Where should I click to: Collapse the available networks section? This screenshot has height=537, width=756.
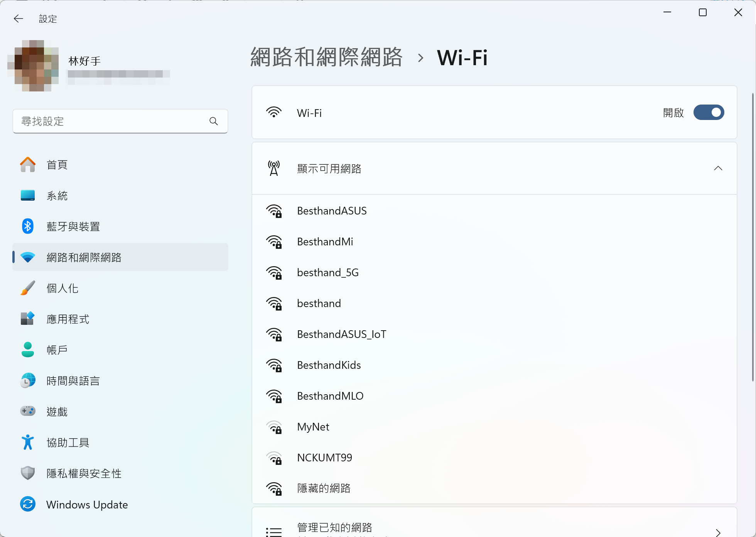click(718, 169)
